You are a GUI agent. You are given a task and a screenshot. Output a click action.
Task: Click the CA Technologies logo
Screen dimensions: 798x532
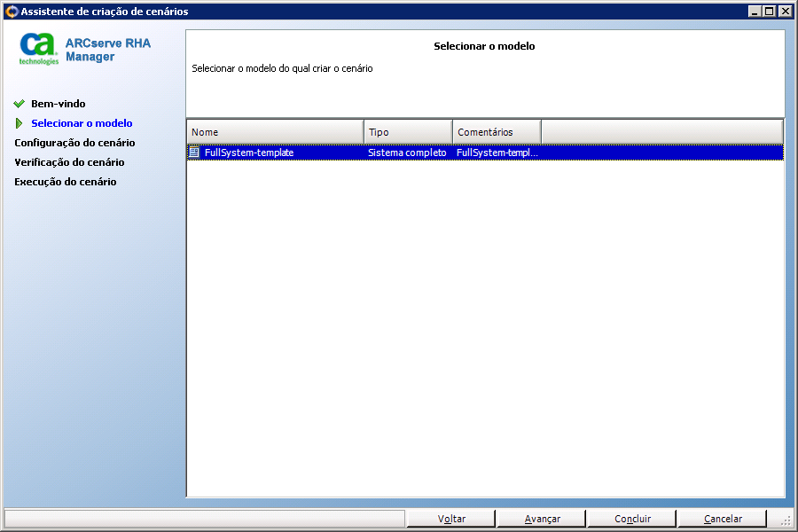point(39,49)
